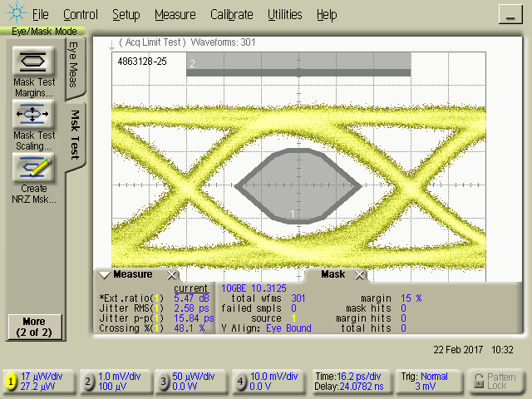Image resolution: width=532 pixels, height=399 pixels.
Task: Switch to the Eye Meas tab
Action: point(73,64)
